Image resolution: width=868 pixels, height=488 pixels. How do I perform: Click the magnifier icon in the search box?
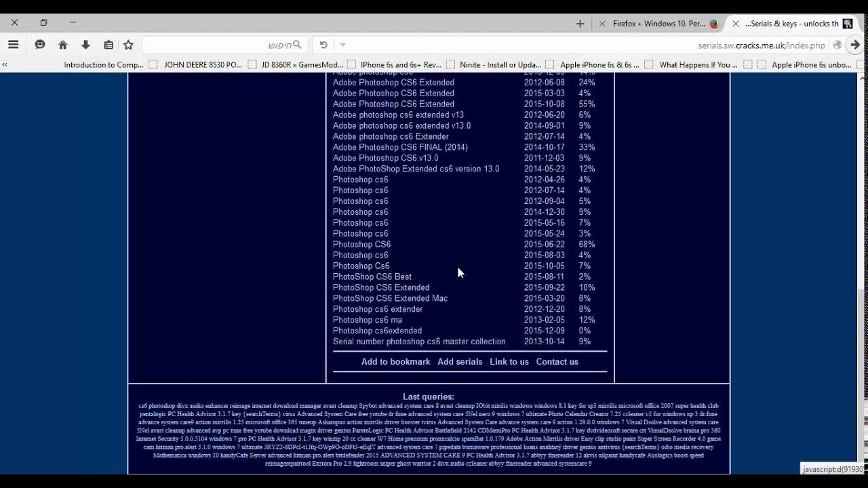[x=297, y=45]
